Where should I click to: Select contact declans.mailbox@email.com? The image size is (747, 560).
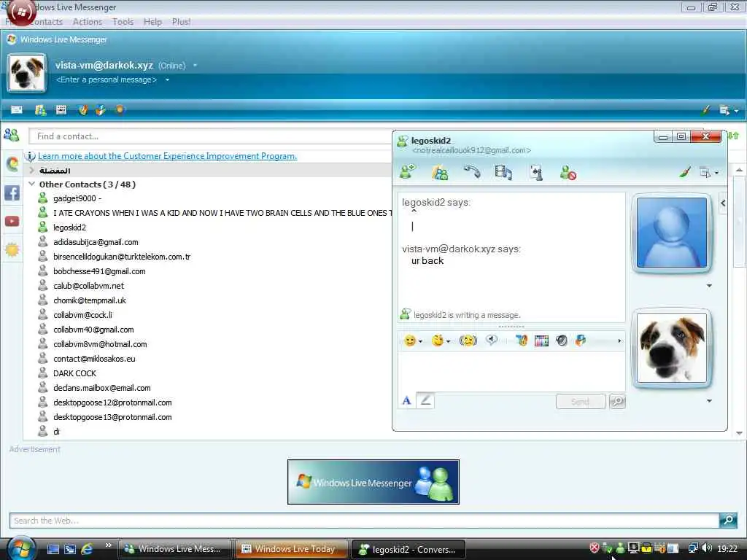[102, 388]
